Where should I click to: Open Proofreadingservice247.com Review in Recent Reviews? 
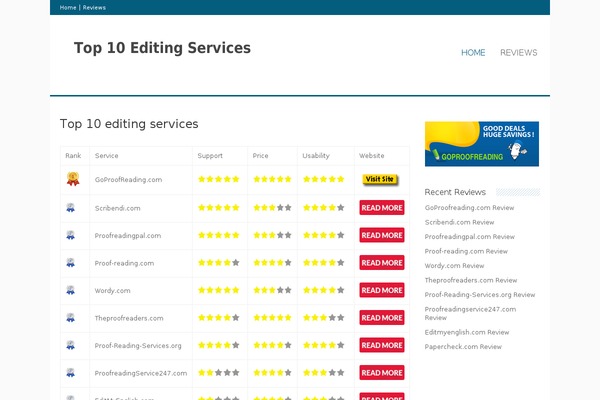(x=470, y=313)
